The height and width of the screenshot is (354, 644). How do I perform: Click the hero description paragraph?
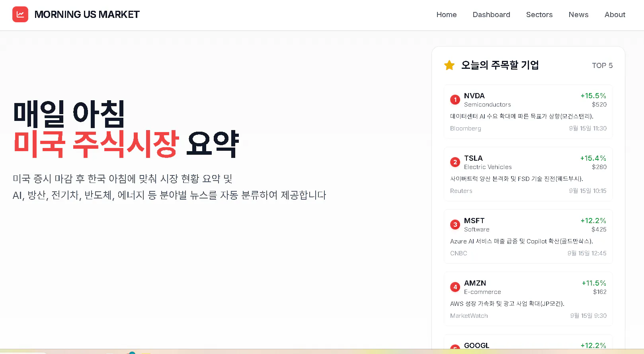(169, 187)
